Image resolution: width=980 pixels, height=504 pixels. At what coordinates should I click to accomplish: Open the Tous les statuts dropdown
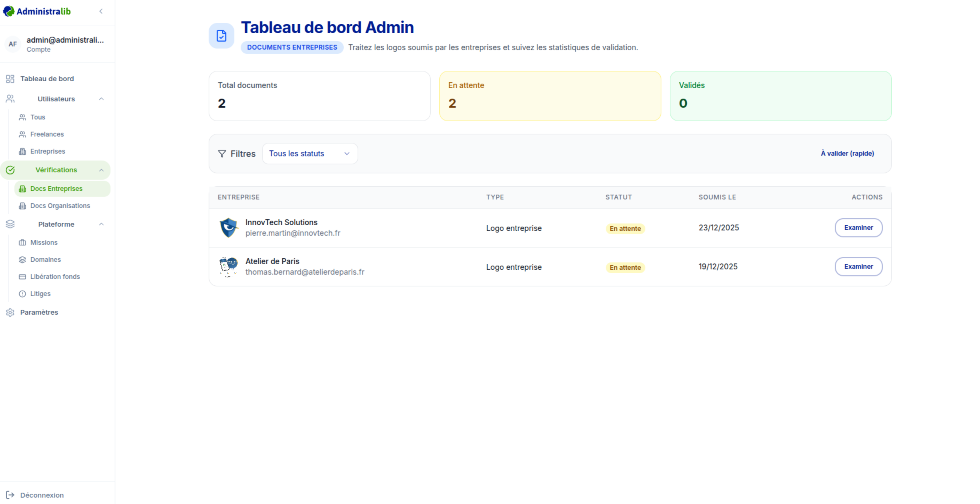point(310,154)
